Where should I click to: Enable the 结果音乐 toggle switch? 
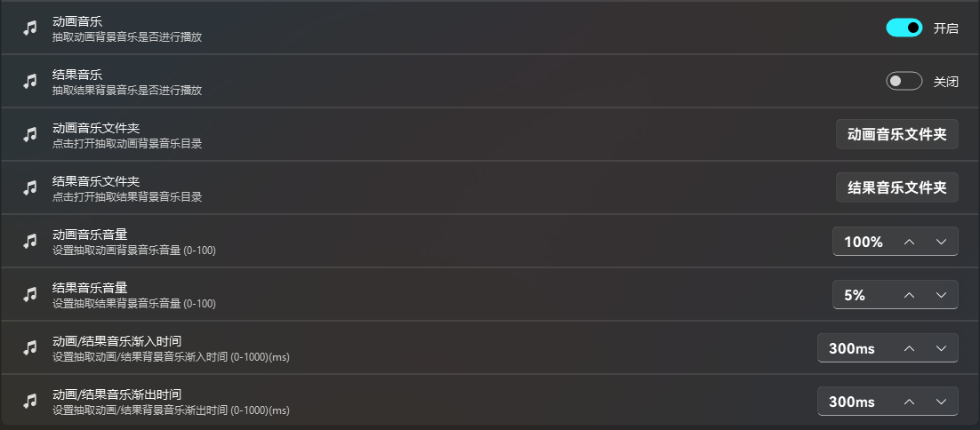[x=904, y=81]
